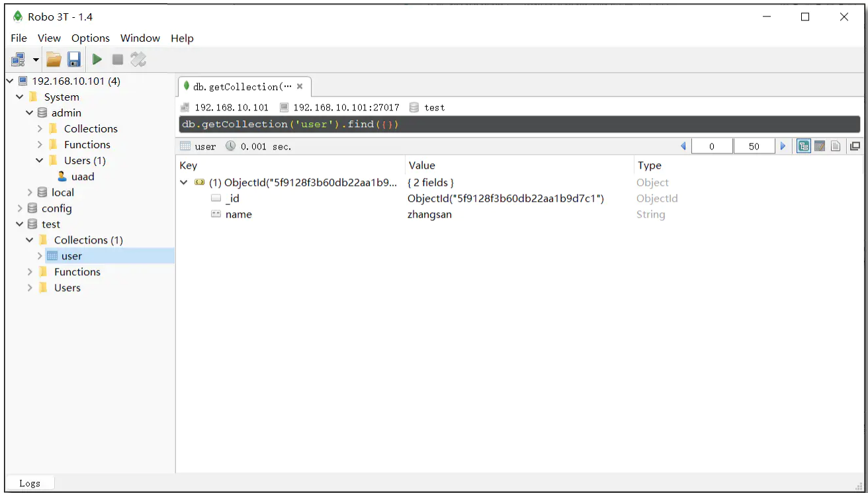868x493 pixels.
Task: Click the Key column header
Action: click(x=188, y=165)
